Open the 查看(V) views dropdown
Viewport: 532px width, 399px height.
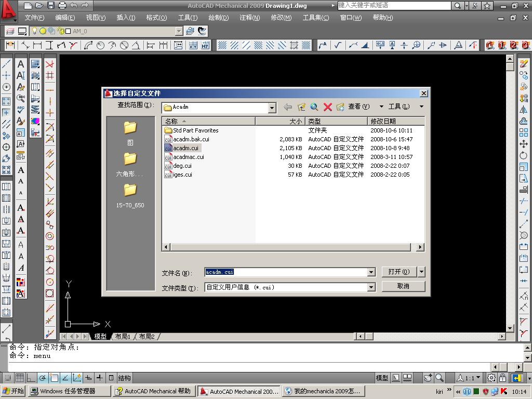(x=381, y=107)
